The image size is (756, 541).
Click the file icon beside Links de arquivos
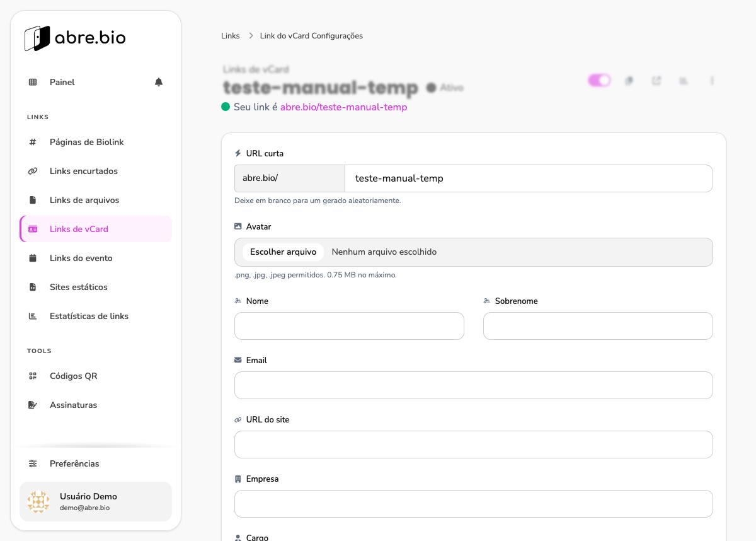[x=33, y=200]
